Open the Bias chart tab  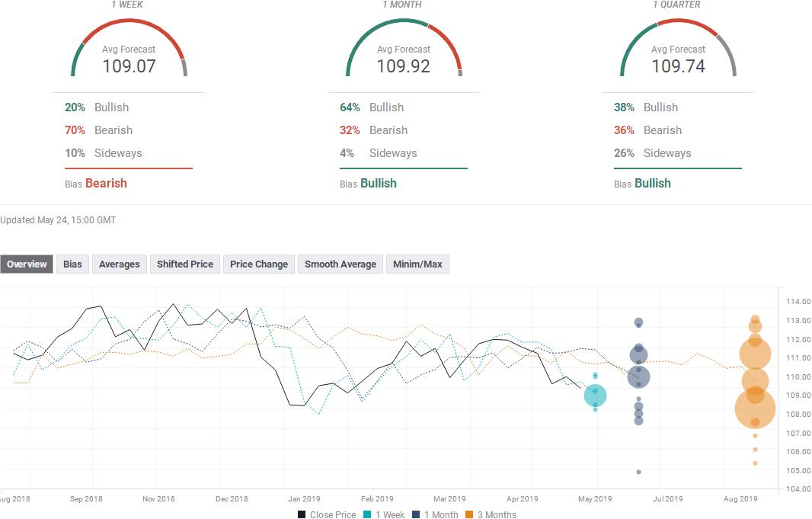pyautogui.click(x=72, y=264)
